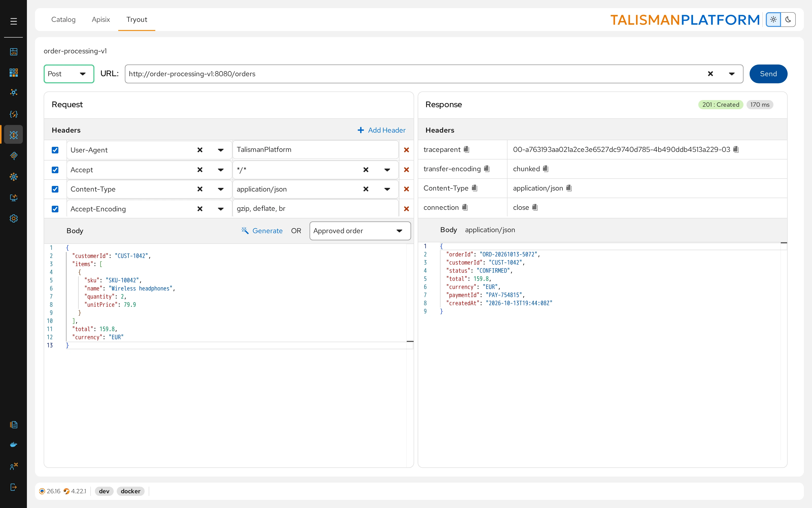Open the dashboard chart icon in the sidebar
Screen dimensions: 812x508
(13, 52)
